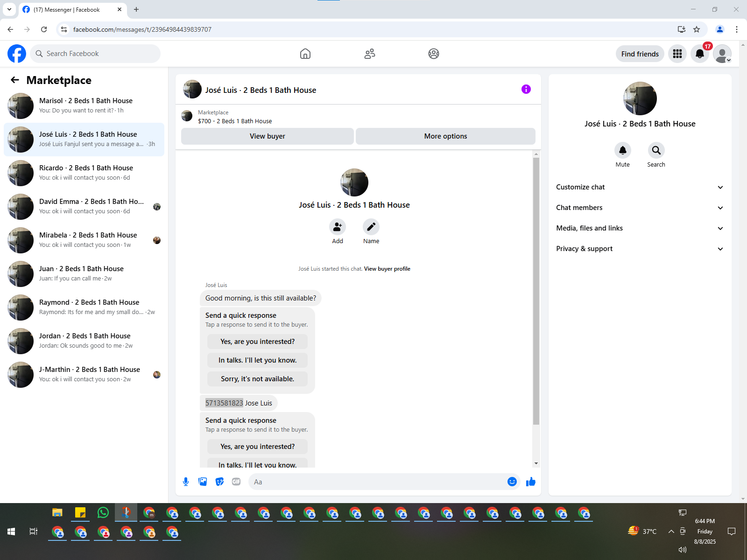Open View buyer profile link
This screenshot has height=560, width=747.
[387, 269]
